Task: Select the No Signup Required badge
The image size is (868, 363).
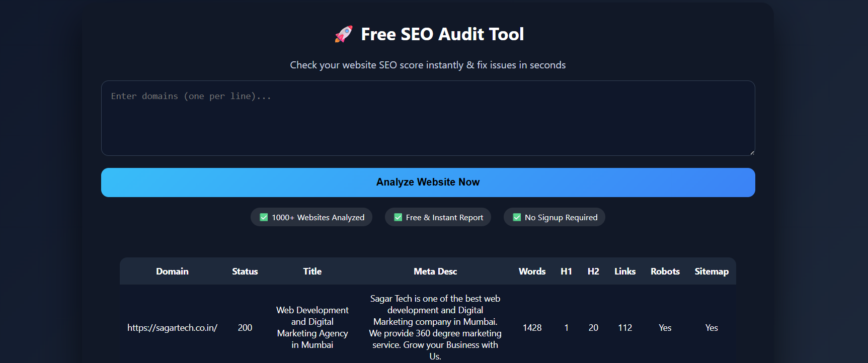Action: pyautogui.click(x=555, y=217)
